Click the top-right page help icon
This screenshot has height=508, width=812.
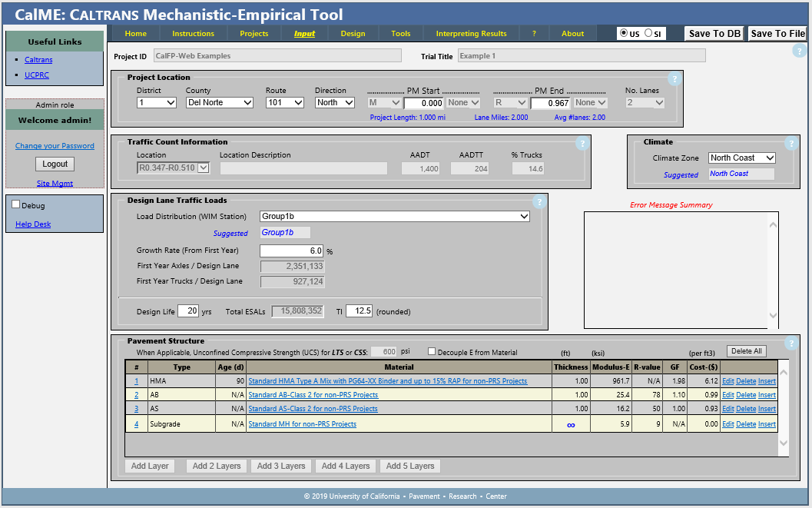click(799, 51)
